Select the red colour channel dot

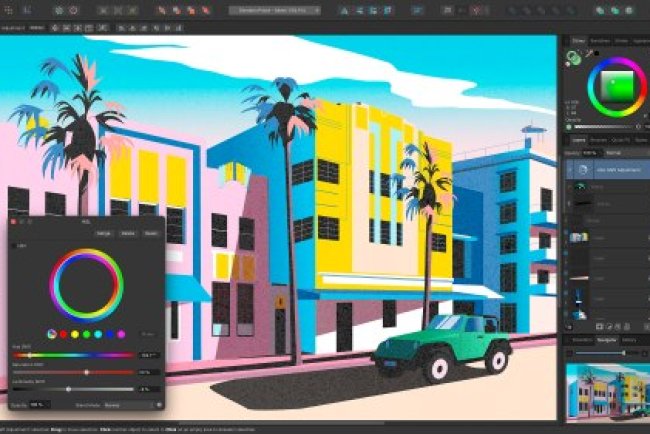[64, 334]
